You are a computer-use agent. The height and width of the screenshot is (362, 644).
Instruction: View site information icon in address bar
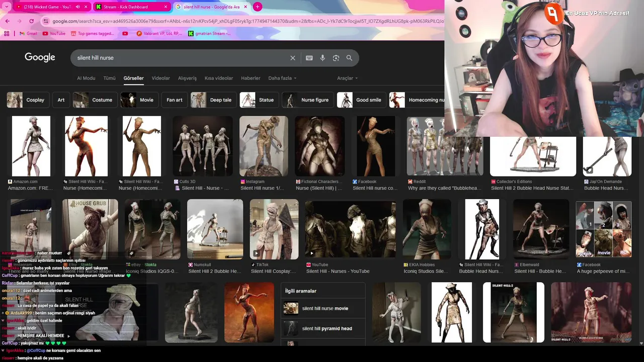[46, 21]
